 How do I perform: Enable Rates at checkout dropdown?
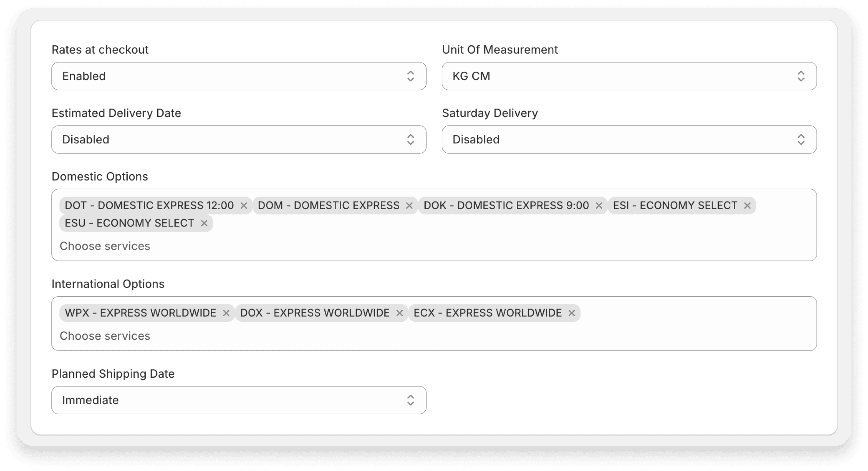coord(239,75)
